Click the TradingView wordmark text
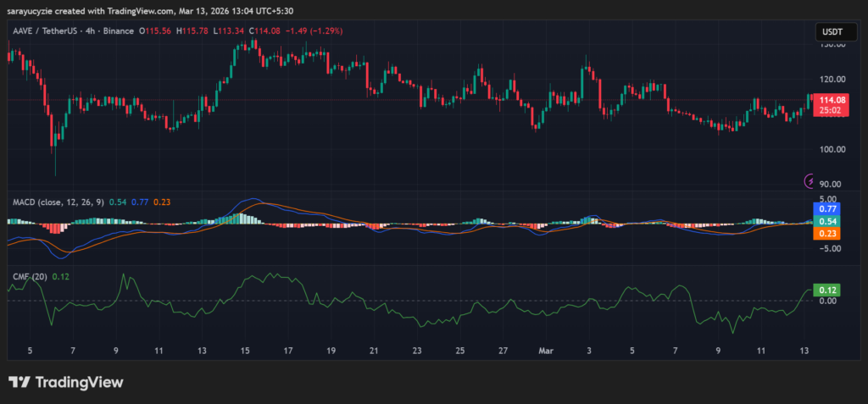 coord(79,382)
